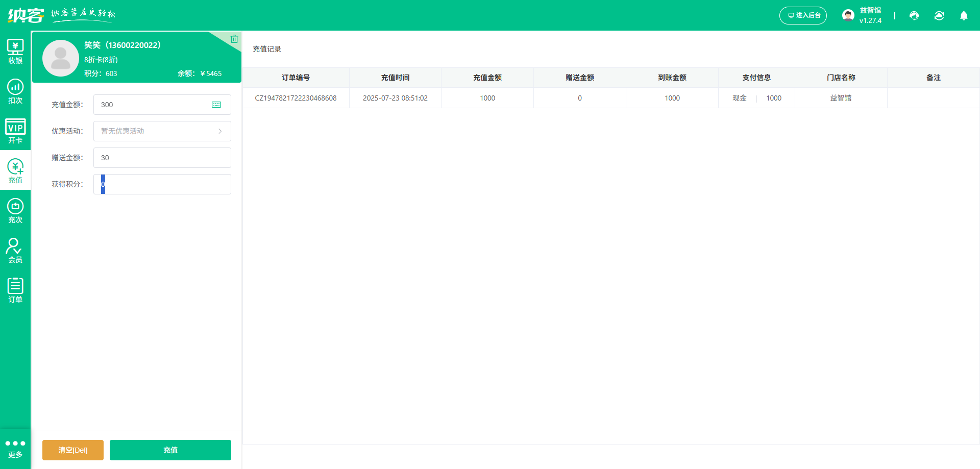
Task: Click the trash icon on member card
Action: click(234, 39)
